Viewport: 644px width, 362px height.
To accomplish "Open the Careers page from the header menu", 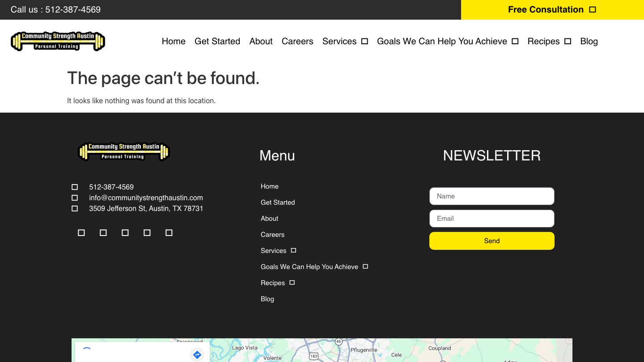I will [x=297, y=41].
